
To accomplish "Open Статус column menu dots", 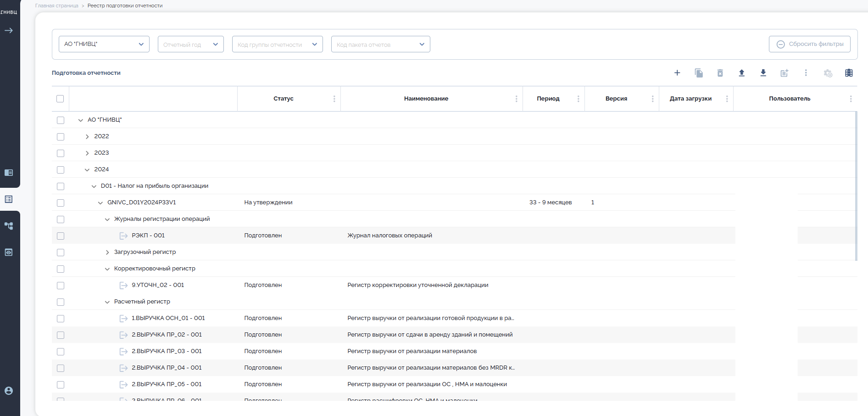I will [334, 99].
